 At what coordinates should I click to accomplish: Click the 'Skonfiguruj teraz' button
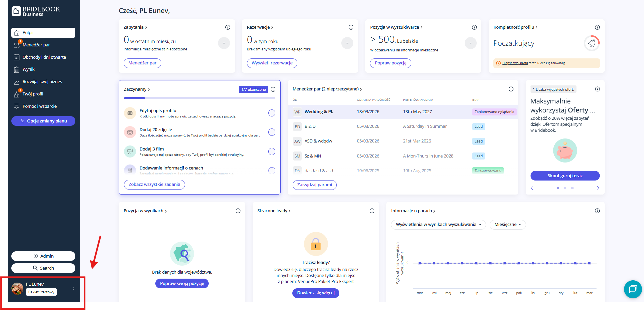tap(565, 176)
